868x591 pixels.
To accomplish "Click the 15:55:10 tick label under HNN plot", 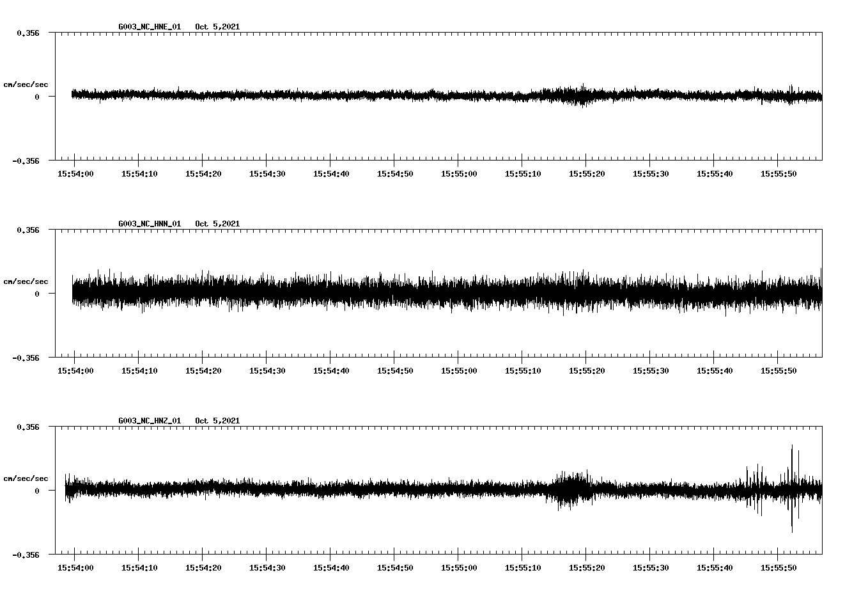I will (523, 371).
